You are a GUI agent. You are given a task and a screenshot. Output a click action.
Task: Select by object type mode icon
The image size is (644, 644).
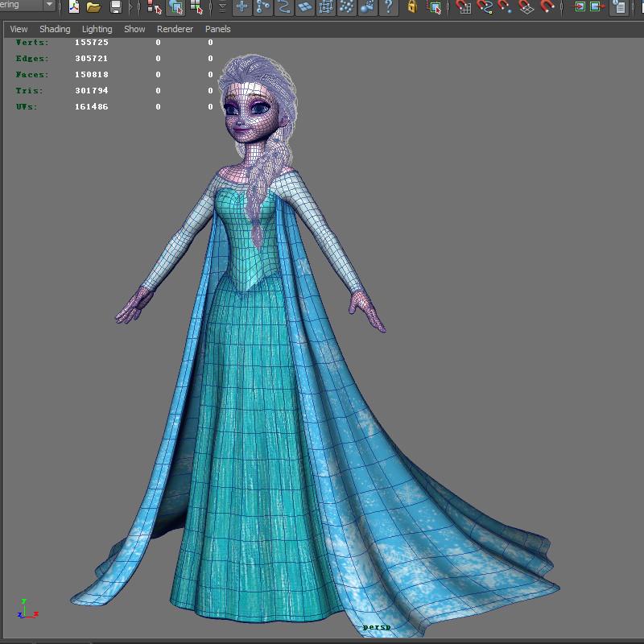pos(176,7)
